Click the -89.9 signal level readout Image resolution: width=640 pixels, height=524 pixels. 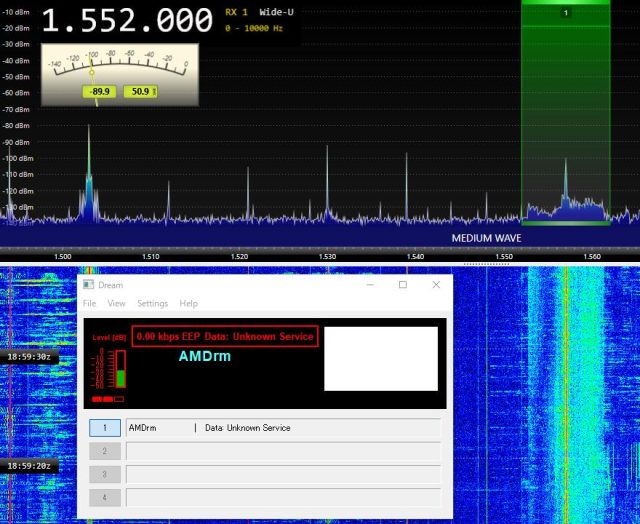(x=100, y=91)
